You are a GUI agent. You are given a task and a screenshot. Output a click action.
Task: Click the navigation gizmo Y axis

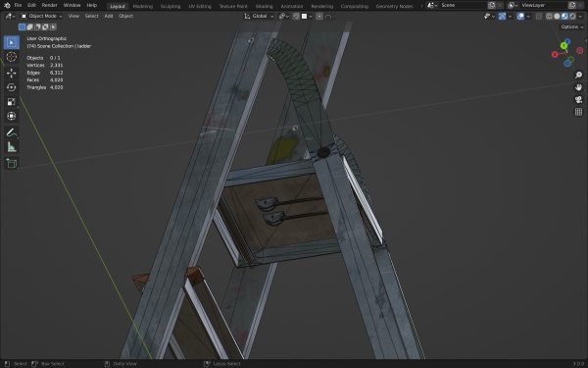pyautogui.click(x=563, y=46)
